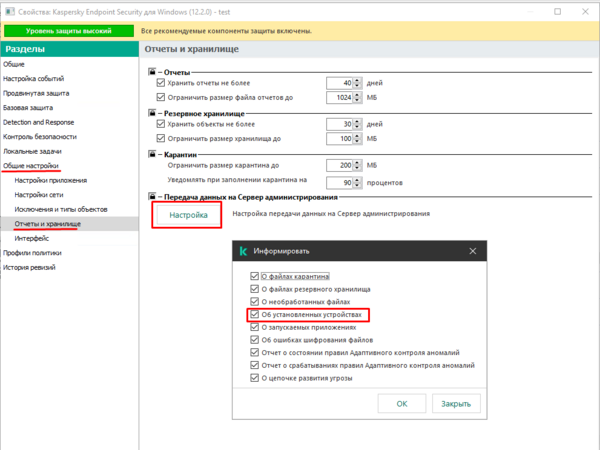Viewport: 600px width, 450px height.
Task: Click the spinner arrows of the 90 процентов field
Action: tap(357, 183)
